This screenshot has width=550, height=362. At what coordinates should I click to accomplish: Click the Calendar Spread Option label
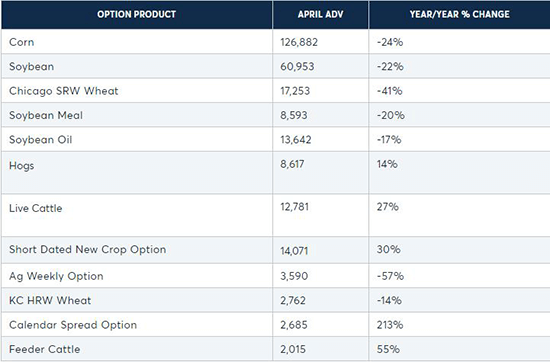(x=73, y=325)
